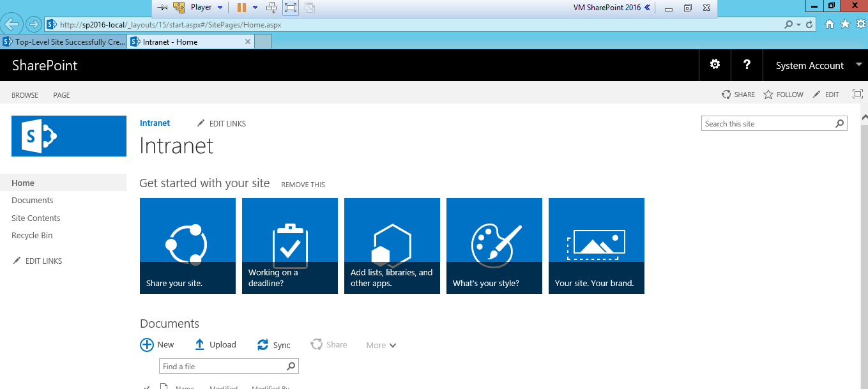Open the Share your site tile
This screenshot has height=389, width=868.
coord(188,246)
